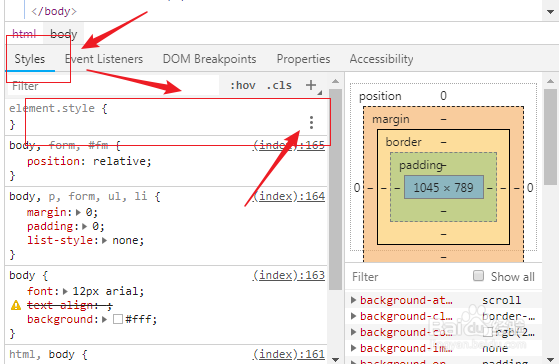Click the Elements panel scroll-down arrow near </body>
559x364 pixels.
[550, 12]
